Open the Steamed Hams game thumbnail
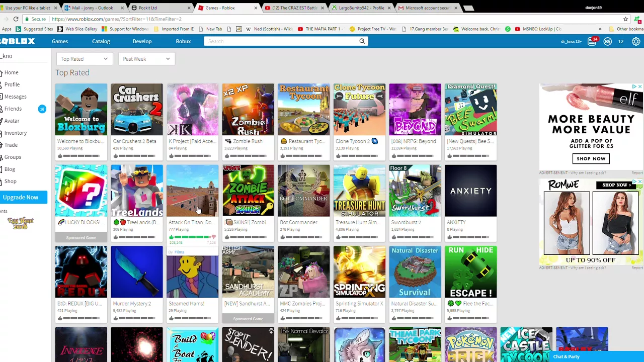Image resolution: width=644 pixels, height=362 pixels. click(x=193, y=272)
